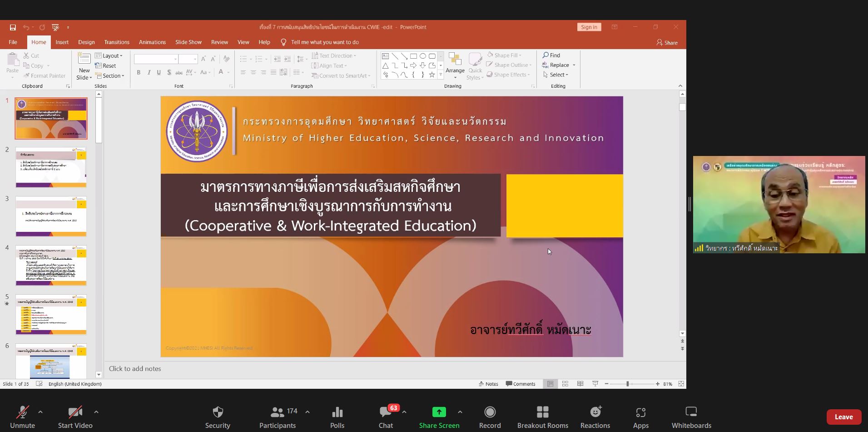Switch to the Design tab
Viewport: 868px width, 432px height.
(x=86, y=42)
